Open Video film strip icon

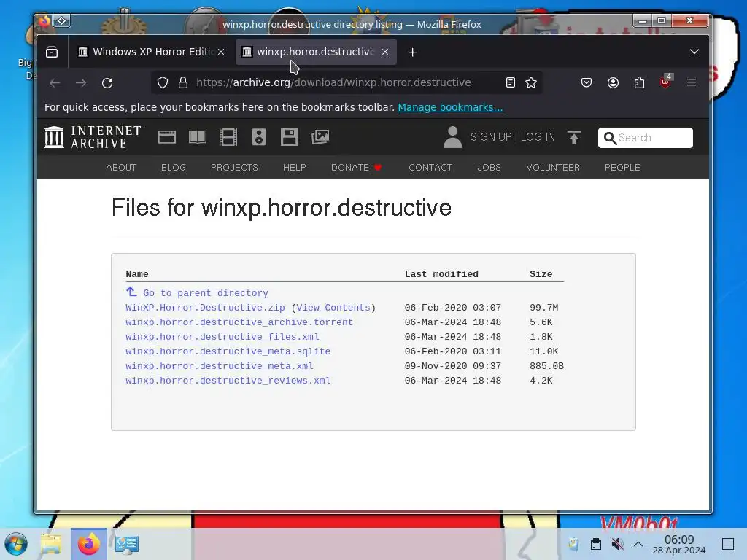[228, 137]
